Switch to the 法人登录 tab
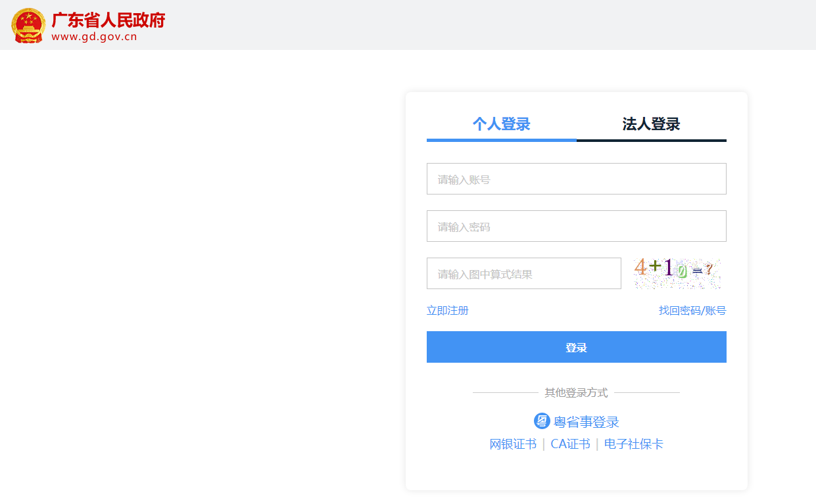 651,124
